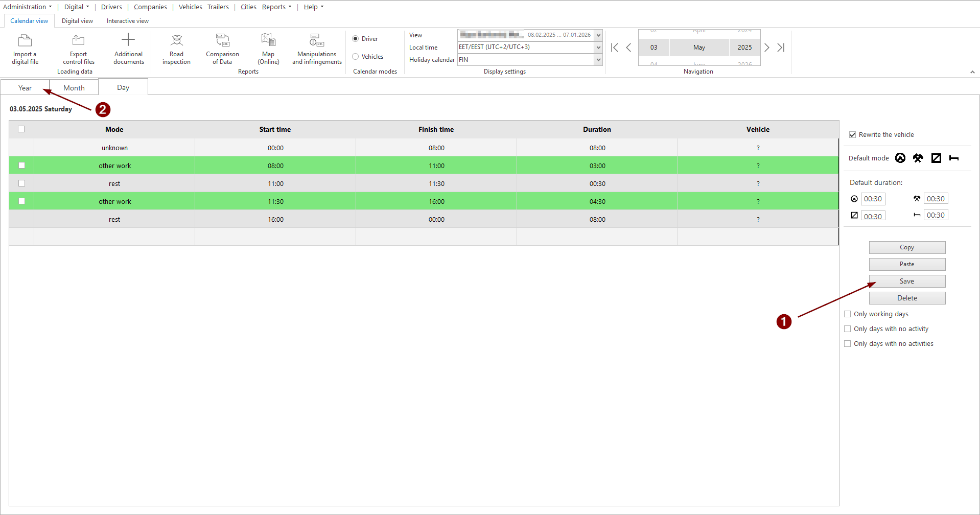This screenshot has height=515, width=980.
Task: Set default mode to rest icon
Action: [x=954, y=158]
